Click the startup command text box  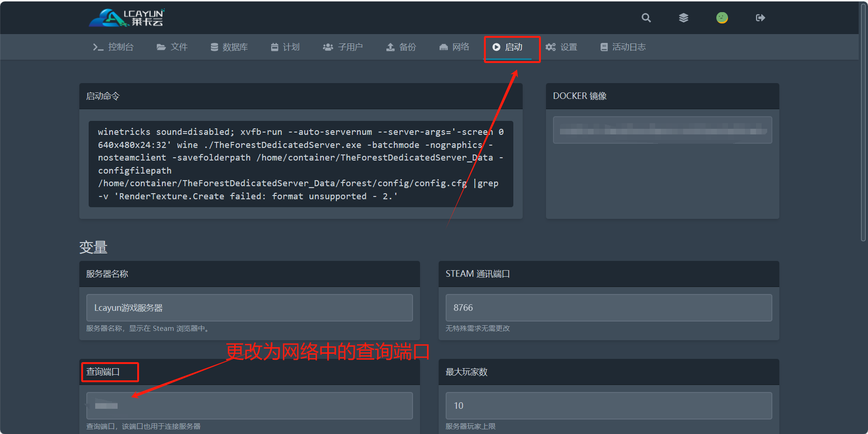[301, 164]
